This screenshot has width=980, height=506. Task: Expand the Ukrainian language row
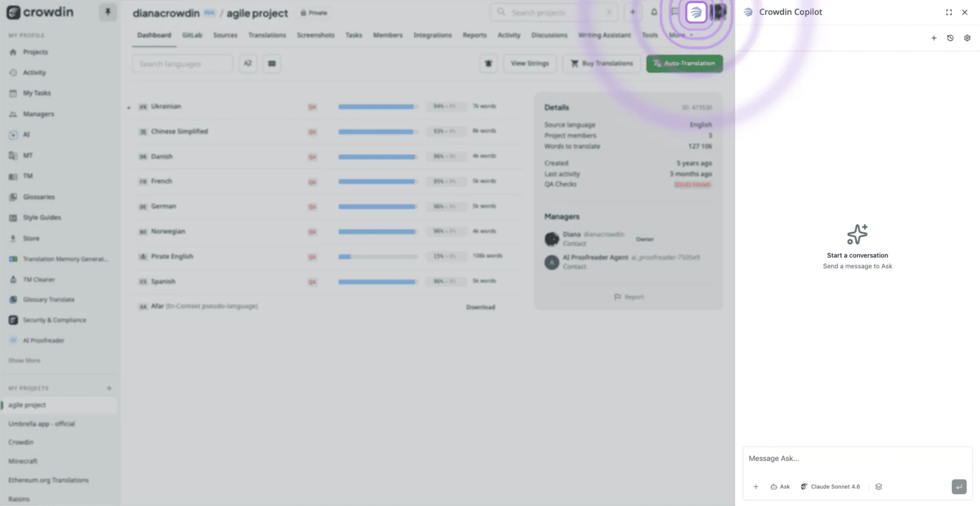[128, 108]
